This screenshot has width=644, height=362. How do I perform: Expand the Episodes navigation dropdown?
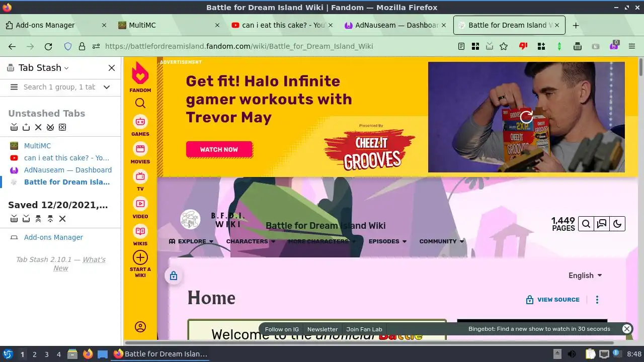click(387, 241)
